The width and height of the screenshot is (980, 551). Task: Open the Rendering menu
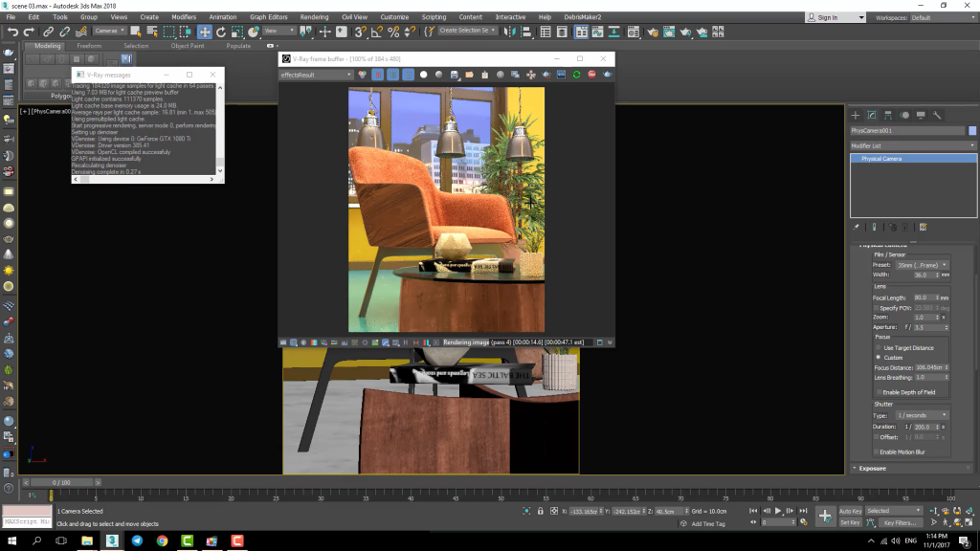[x=314, y=17]
